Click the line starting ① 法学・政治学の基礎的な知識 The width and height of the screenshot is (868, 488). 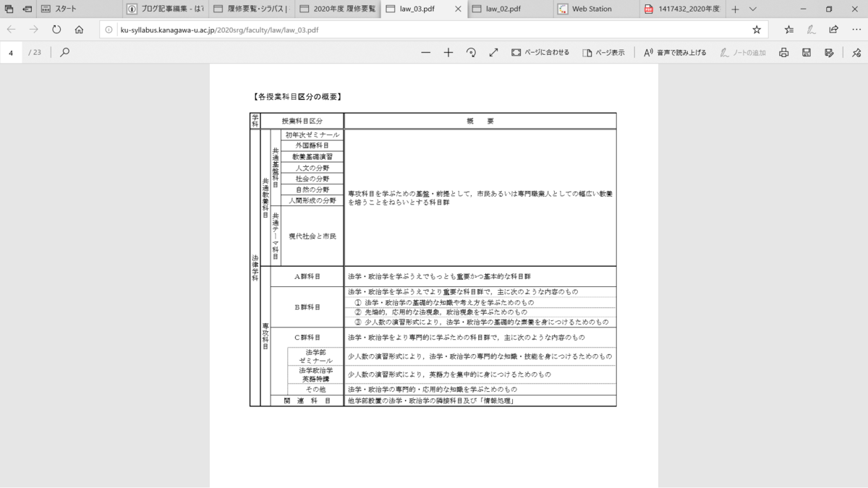point(444,302)
